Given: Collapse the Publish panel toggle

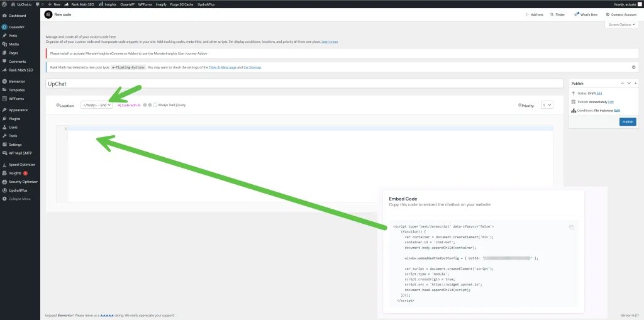Looking at the screenshot, I should (x=635, y=84).
